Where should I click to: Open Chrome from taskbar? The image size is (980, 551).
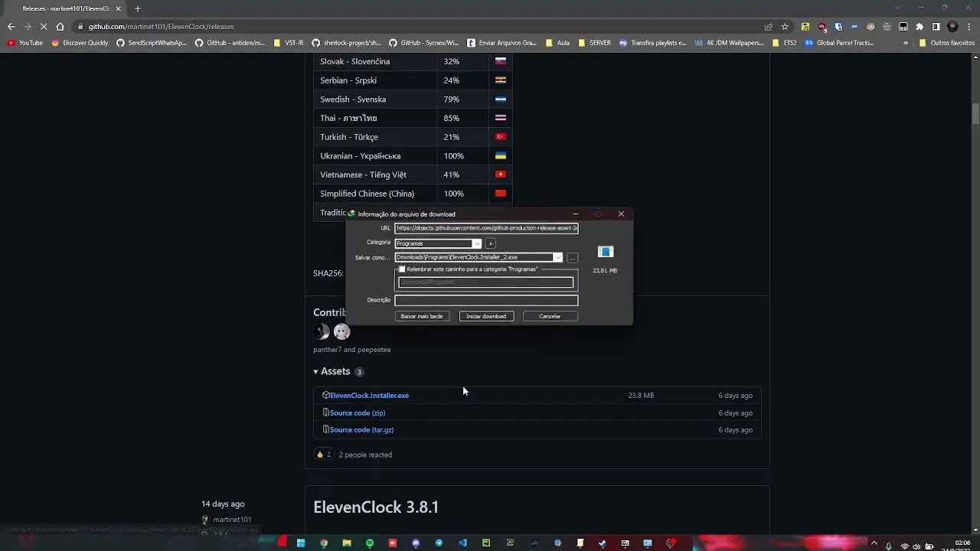coord(324,543)
